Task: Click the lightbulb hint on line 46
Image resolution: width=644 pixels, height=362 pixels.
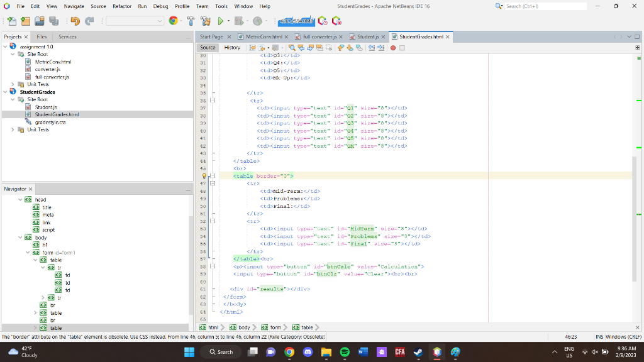Action: point(204,176)
